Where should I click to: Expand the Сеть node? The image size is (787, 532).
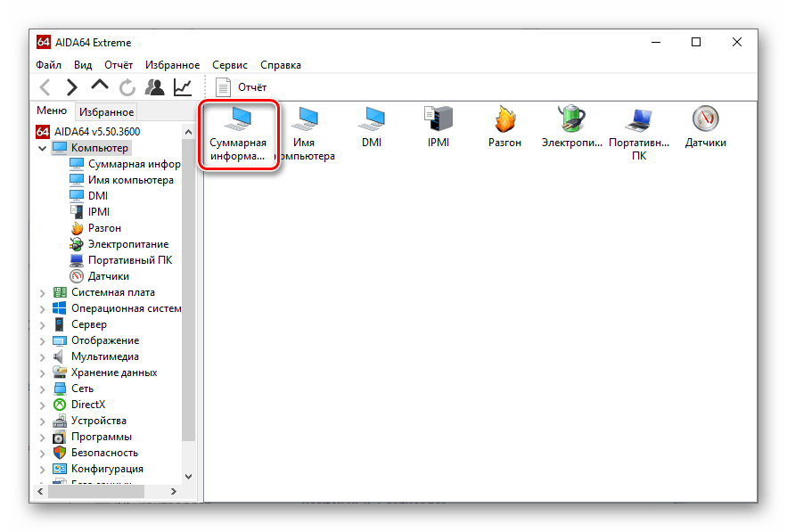point(42,389)
